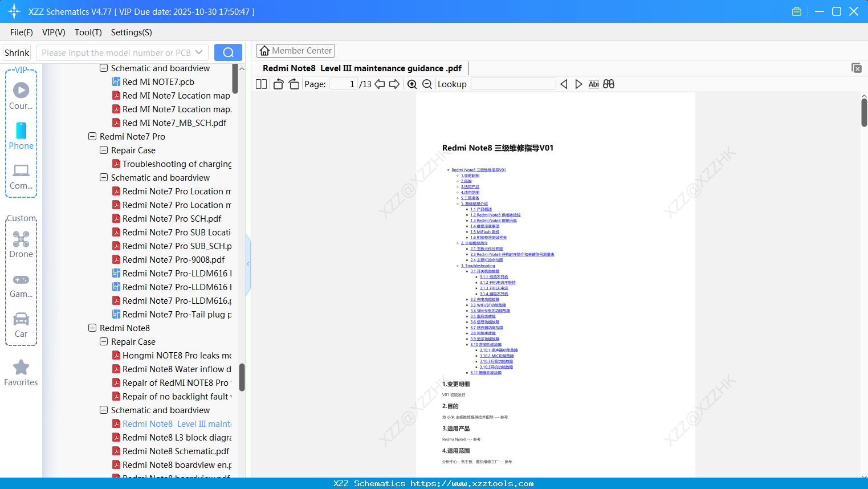Open Favorites star in sidebar
This screenshot has width=868, height=489.
[x=21, y=373]
